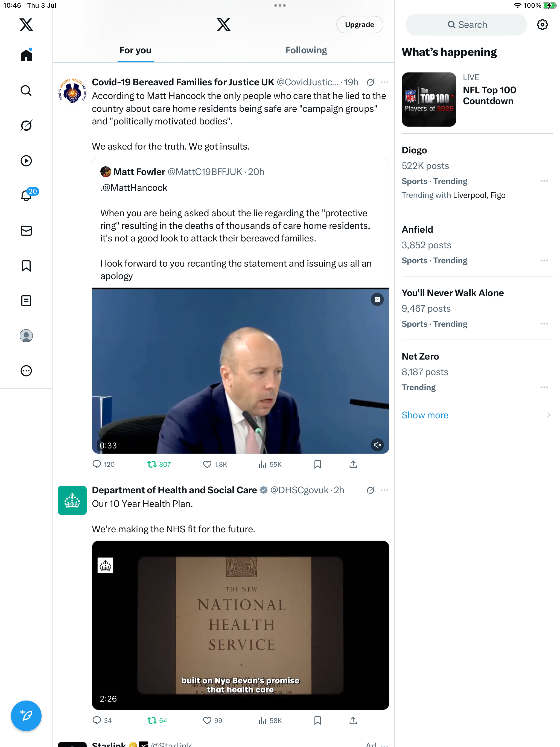The height and width of the screenshot is (747, 560).
Task: Open Lists icon in left sidebar
Action: coord(26,300)
